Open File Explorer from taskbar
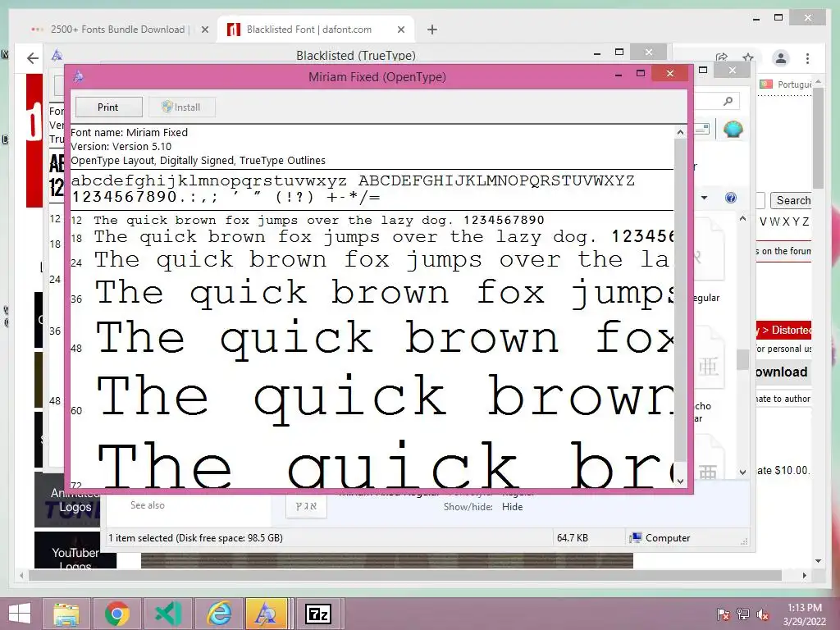The width and height of the screenshot is (840, 630). [66, 614]
